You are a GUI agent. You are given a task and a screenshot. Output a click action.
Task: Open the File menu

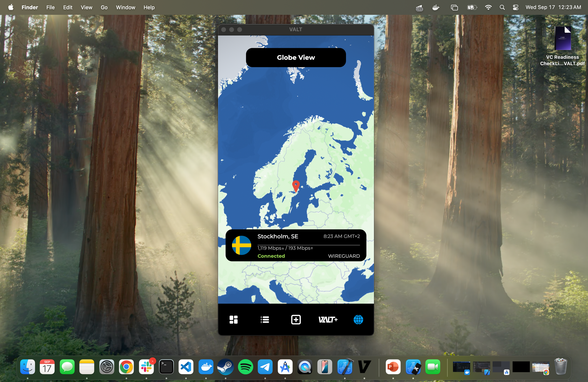click(x=51, y=7)
